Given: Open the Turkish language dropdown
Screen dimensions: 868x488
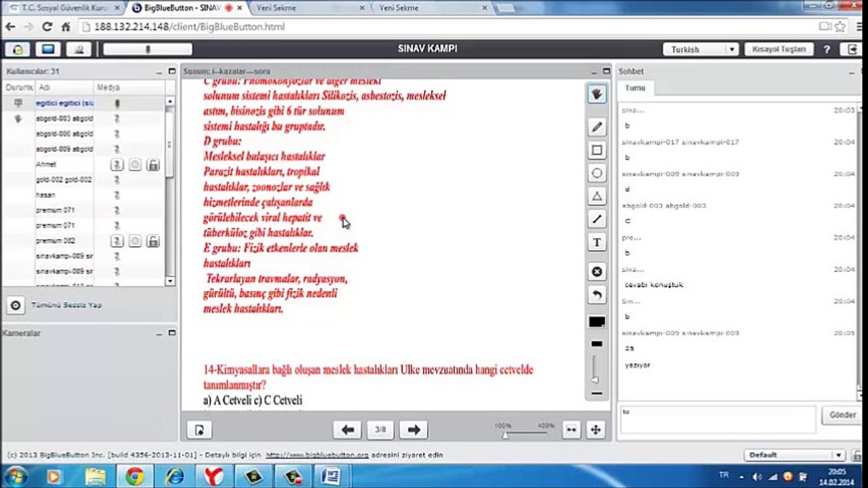Looking at the screenshot, I should [x=701, y=49].
